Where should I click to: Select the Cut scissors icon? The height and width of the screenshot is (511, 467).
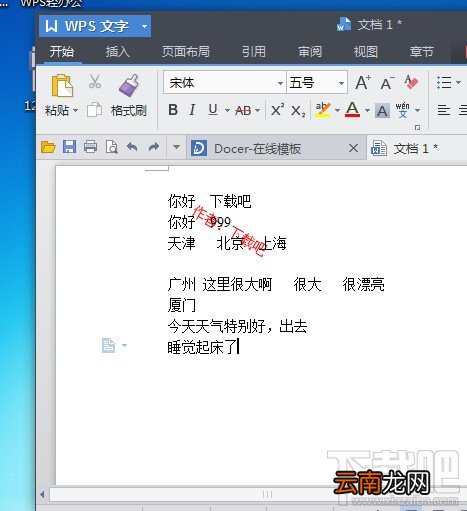(x=95, y=82)
